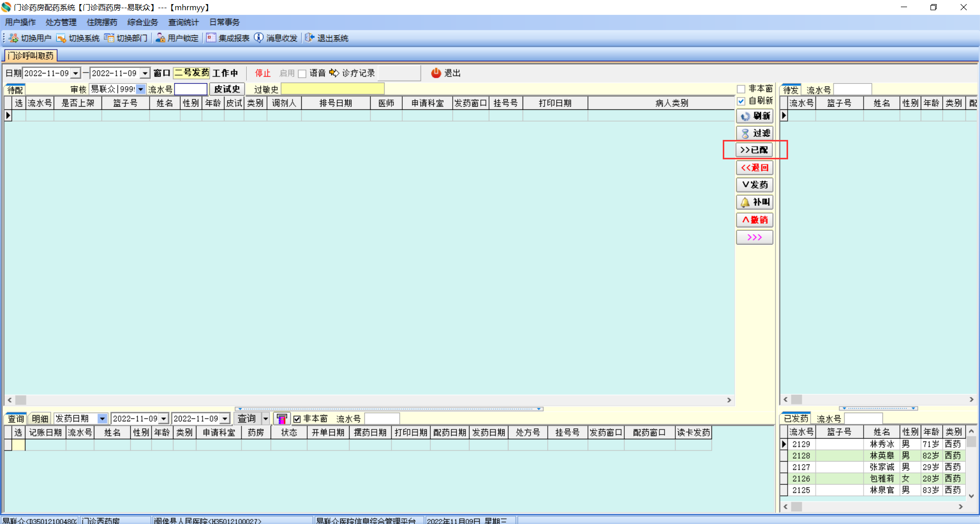Click the <<退回 return button
980x524 pixels.
coord(755,168)
